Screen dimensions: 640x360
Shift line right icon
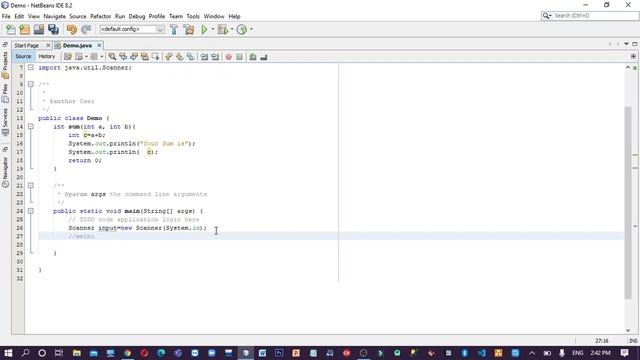pos(215,57)
